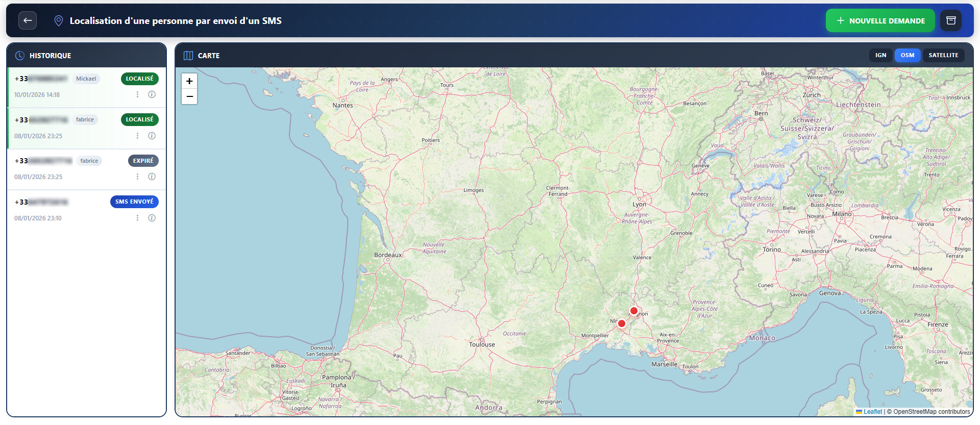Click the red marker near Nîmes
Screen dimensions: 980x425
click(622, 323)
